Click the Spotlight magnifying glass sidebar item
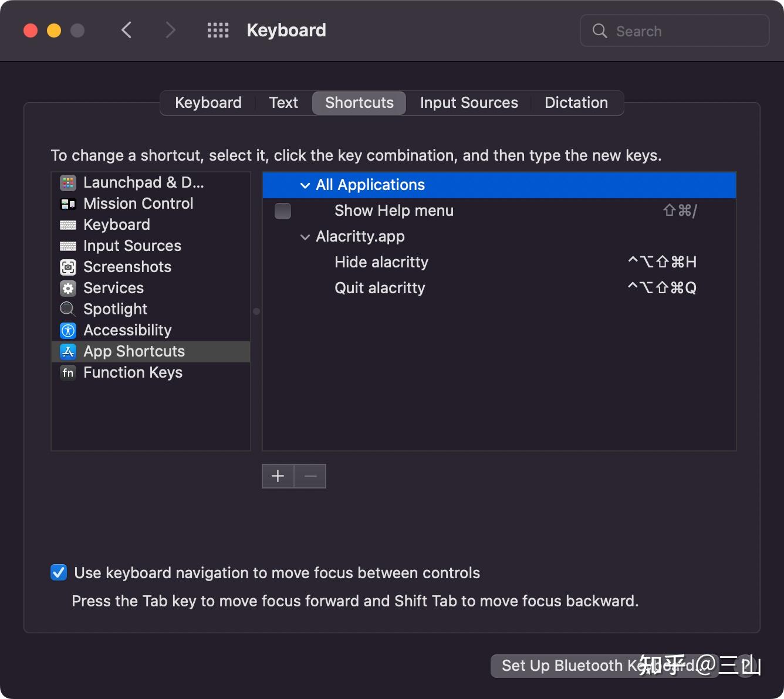The width and height of the screenshot is (784, 699). point(68,309)
